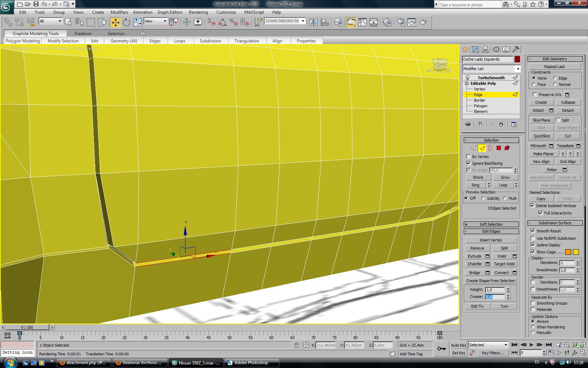Open the Modify command panel tab
Viewport: 588px width, 368px height.
(475, 49)
